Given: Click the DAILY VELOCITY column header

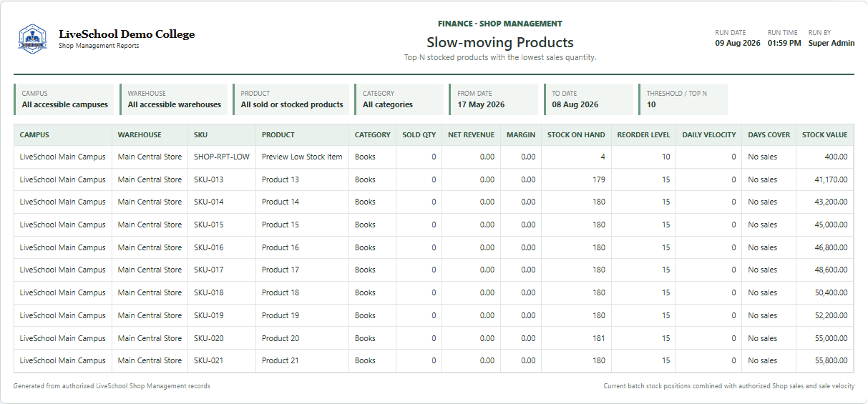Looking at the screenshot, I should tap(709, 134).
